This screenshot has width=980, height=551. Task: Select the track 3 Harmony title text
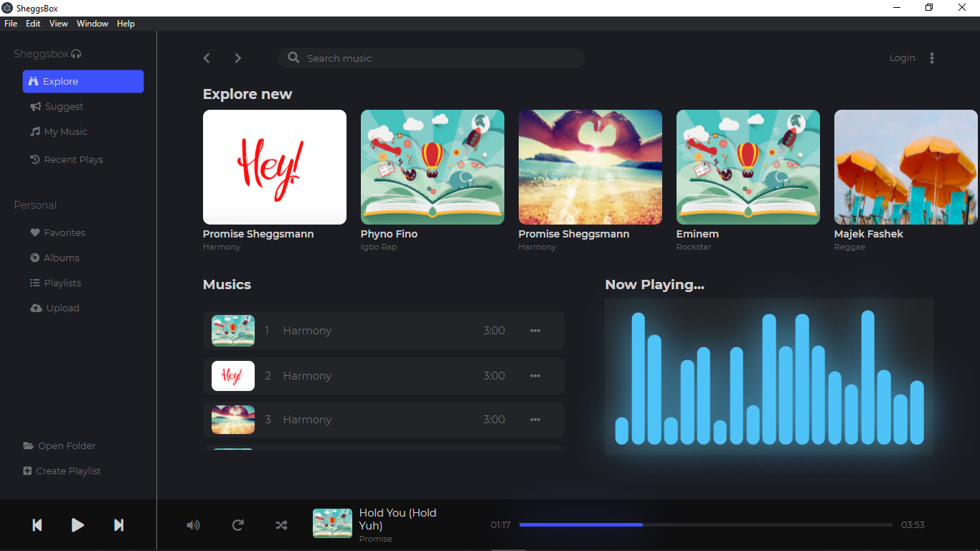point(307,420)
